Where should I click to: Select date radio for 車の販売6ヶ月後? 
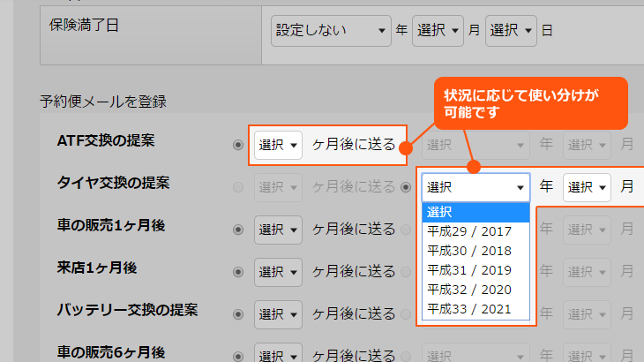(406, 356)
